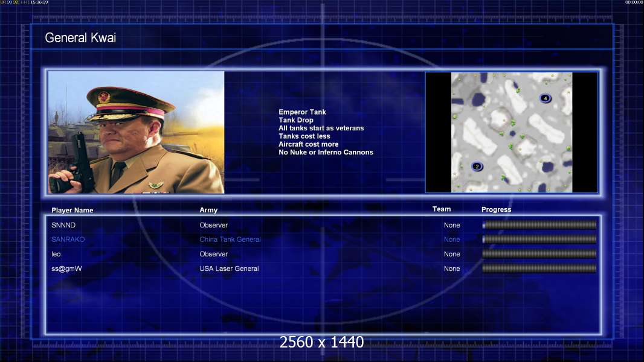Select player name SANRAKO
Screen dimensions: 644x362
68,240
